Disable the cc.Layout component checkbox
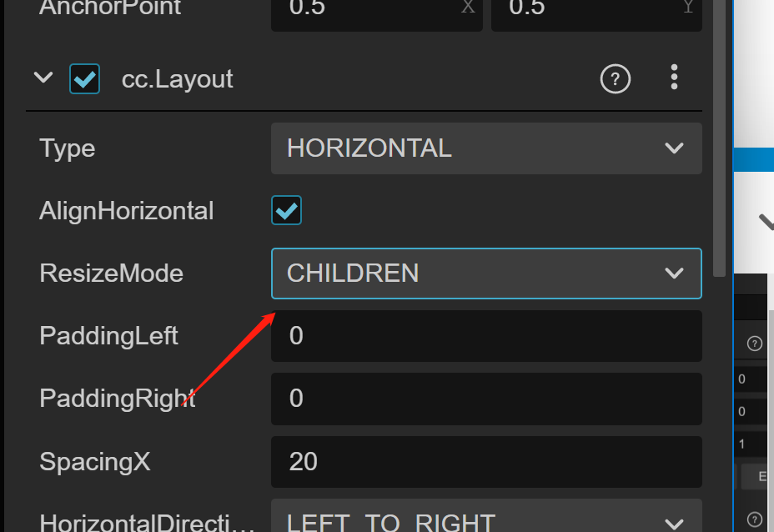The height and width of the screenshot is (532, 774). (85, 79)
